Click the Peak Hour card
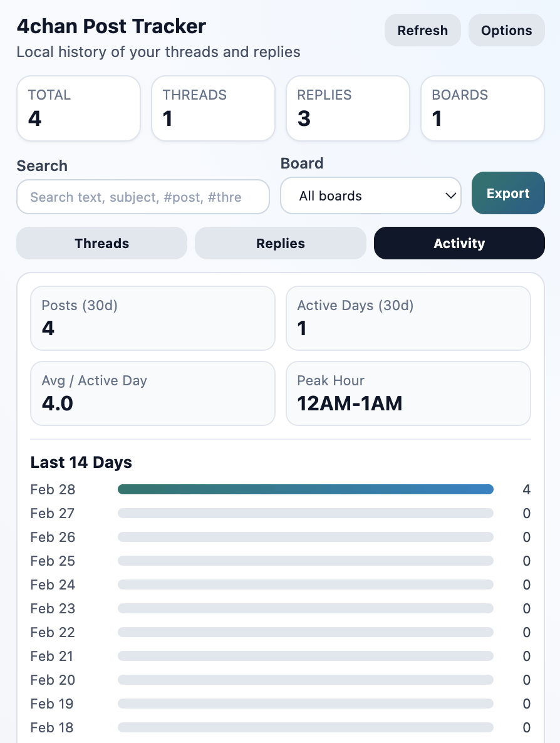Screen dimensions: 560x743 pyautogui.click(x=408, y=393)
